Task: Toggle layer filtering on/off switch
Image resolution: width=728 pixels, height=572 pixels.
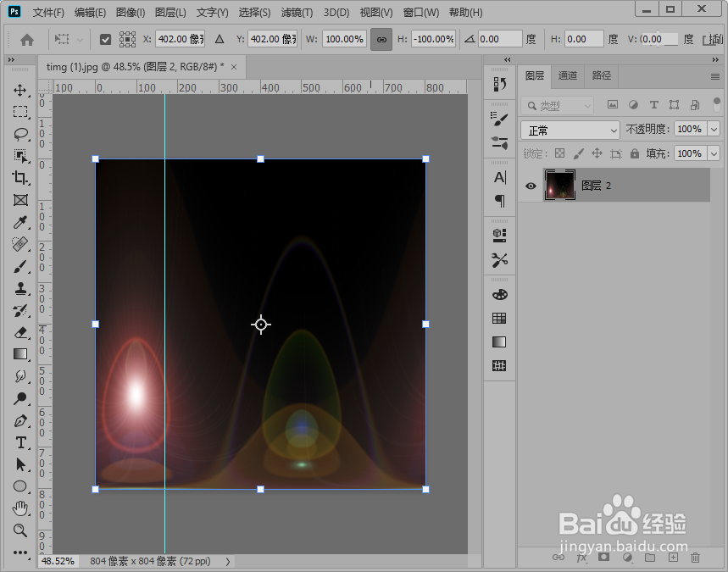Action: (x=716, y=105)
